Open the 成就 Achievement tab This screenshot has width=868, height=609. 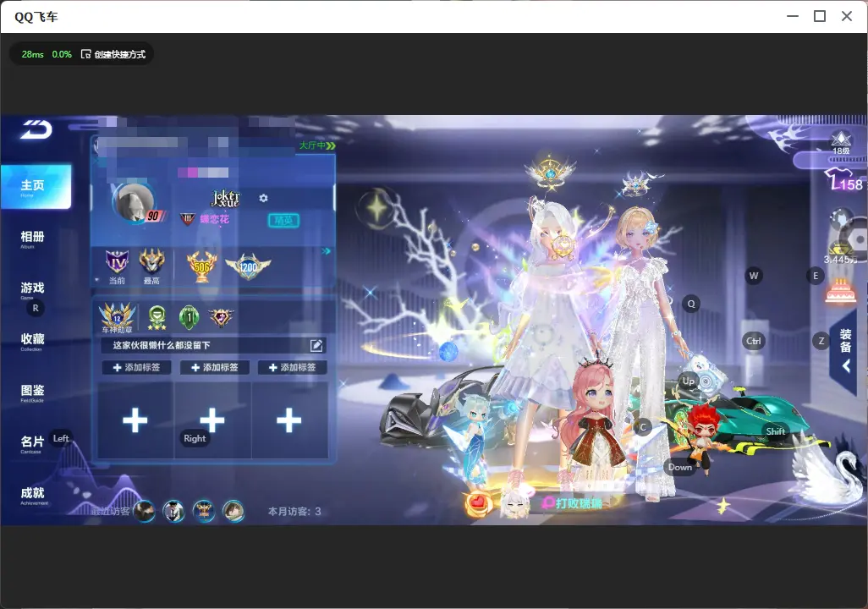[33, 495]
